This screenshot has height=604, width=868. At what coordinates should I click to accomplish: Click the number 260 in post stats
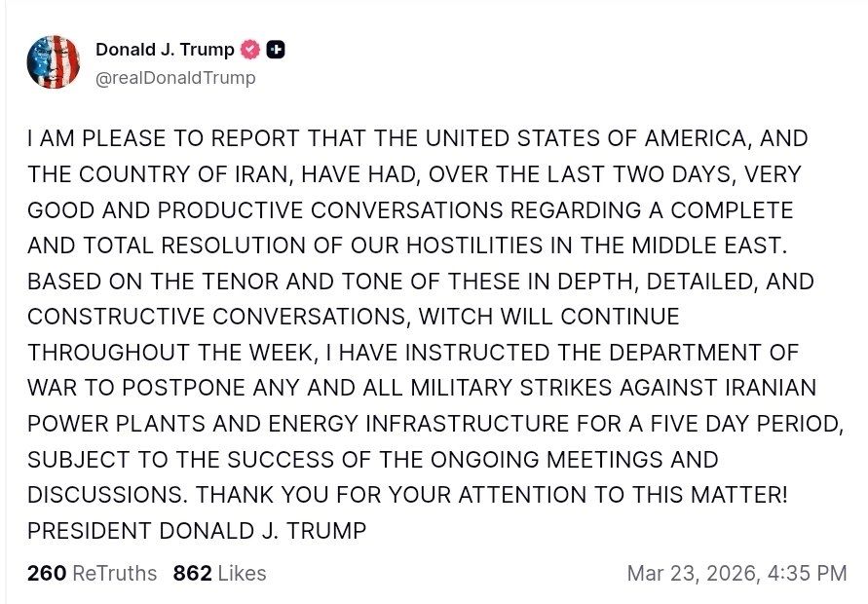(47, 573)
